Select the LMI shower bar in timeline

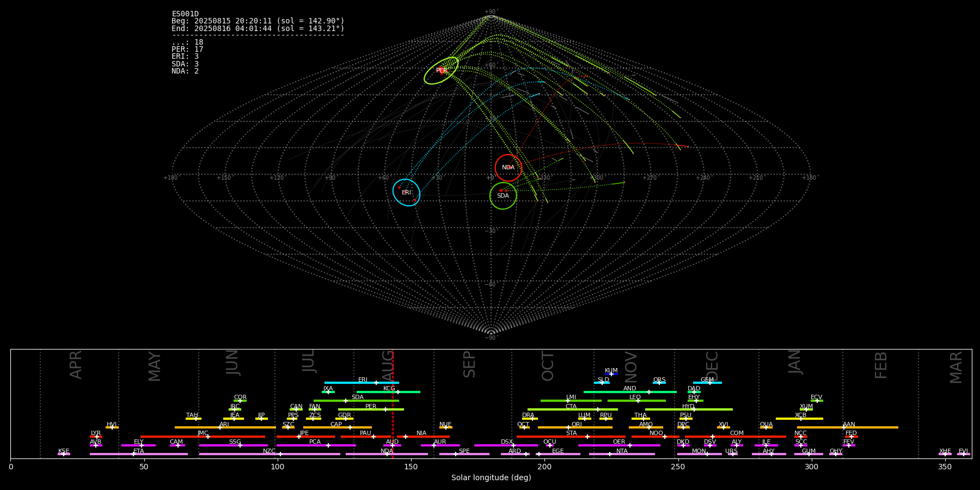coord(571,401)
